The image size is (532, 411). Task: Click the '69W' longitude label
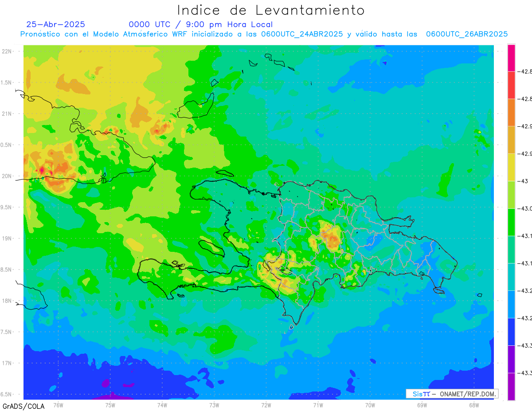click(422, 405)
